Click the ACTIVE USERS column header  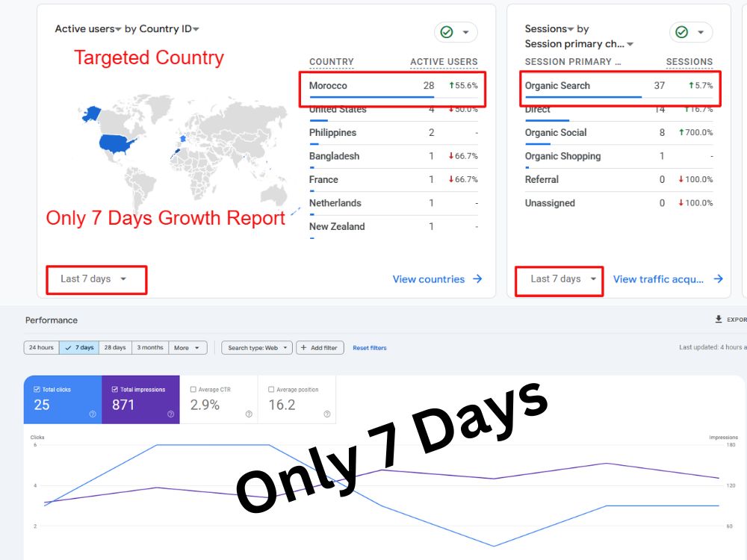coord(444,62)
